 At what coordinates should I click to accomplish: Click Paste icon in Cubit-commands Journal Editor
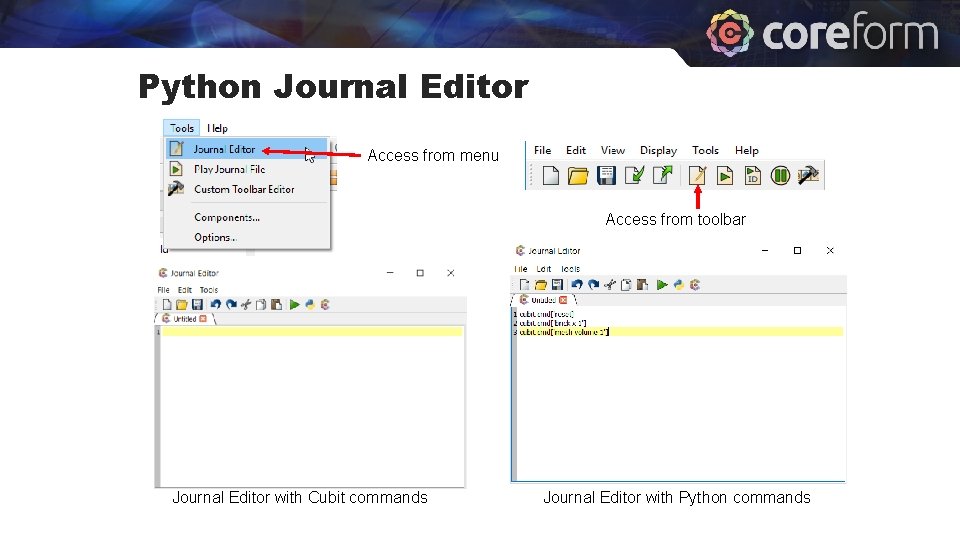coord(277,304)
